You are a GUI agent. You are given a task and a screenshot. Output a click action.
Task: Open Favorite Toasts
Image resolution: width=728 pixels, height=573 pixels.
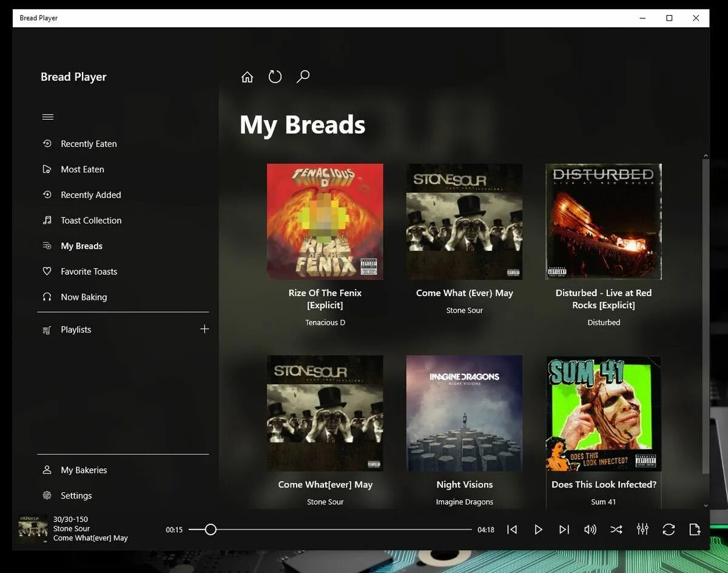point(89,271)
